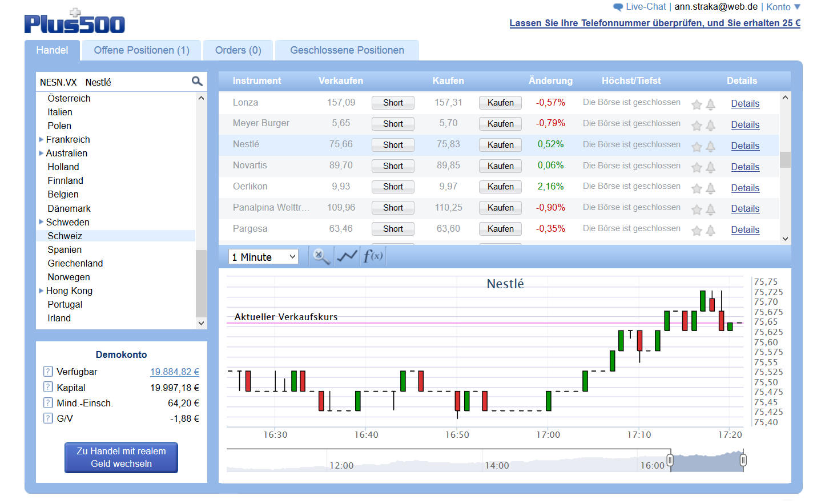Add Panalpina to favorites star
This screenshot has height=504, width=817.
tap(697, 209)
